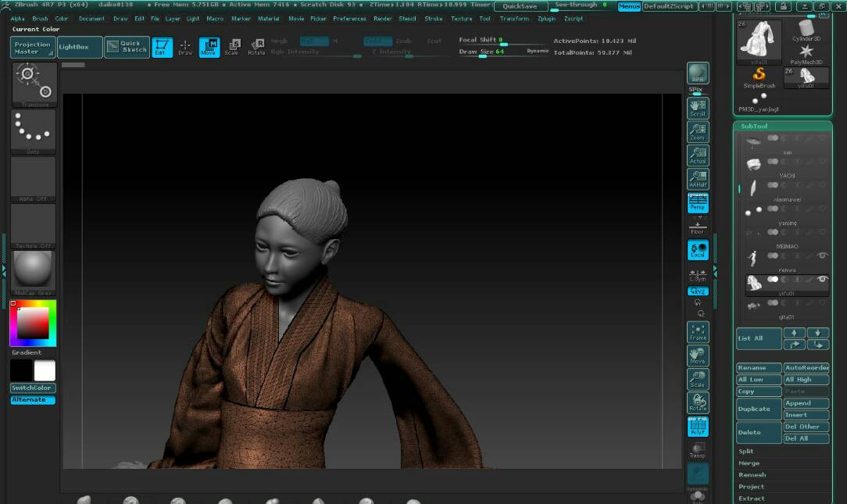Screen dimensions: 847x504
Task: Click the Frame view icon
Action: [698, 332]
